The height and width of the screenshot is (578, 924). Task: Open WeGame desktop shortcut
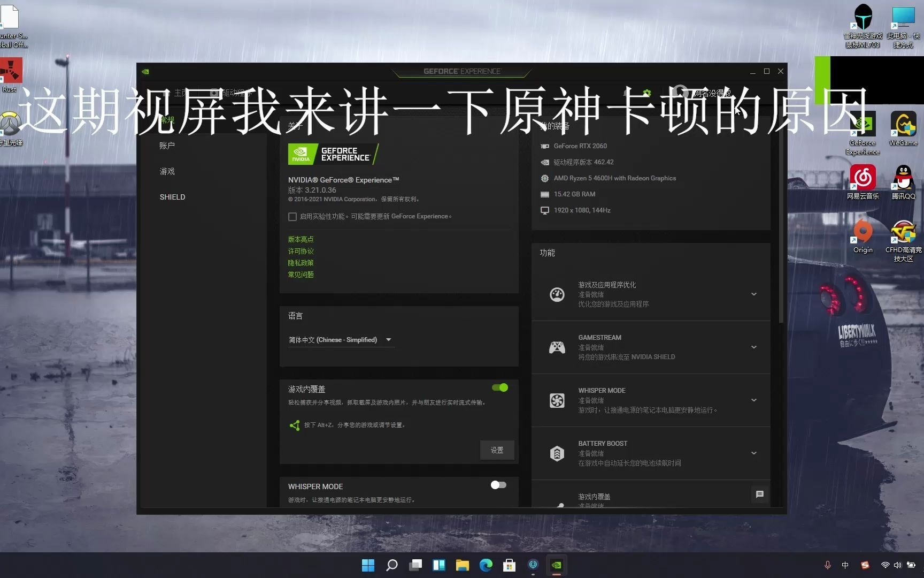(903, 128)
